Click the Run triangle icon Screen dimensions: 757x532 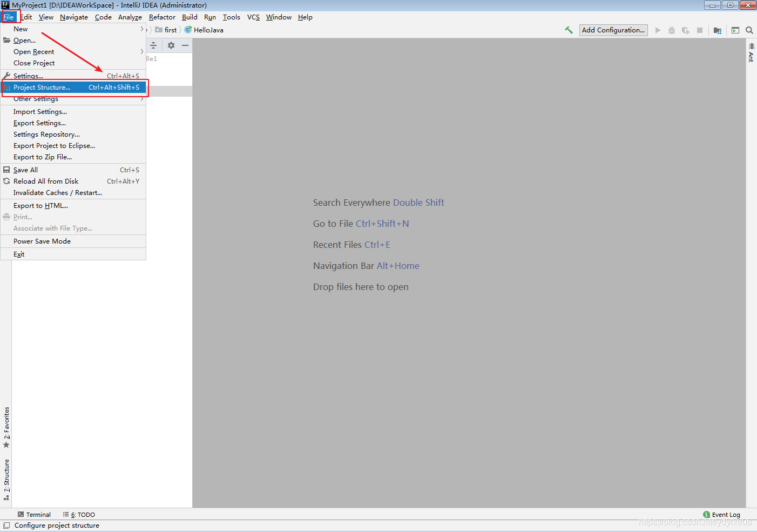click(x=658, y=30)
